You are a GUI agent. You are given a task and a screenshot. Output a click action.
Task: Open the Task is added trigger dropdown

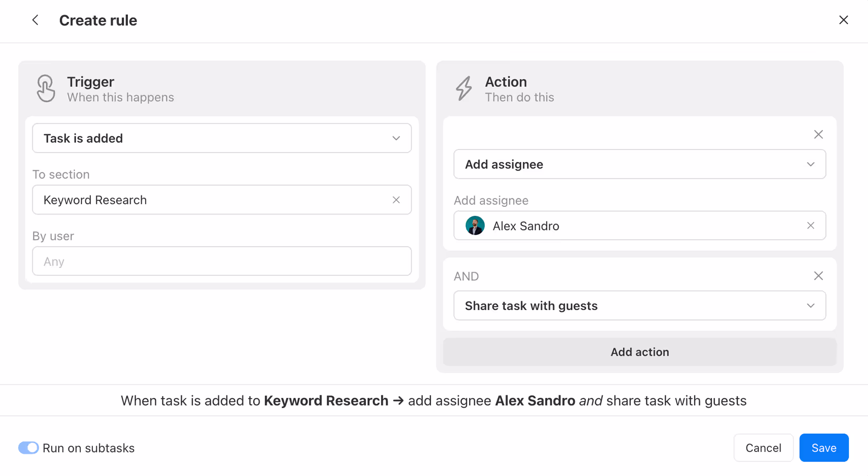coord(222,138)
